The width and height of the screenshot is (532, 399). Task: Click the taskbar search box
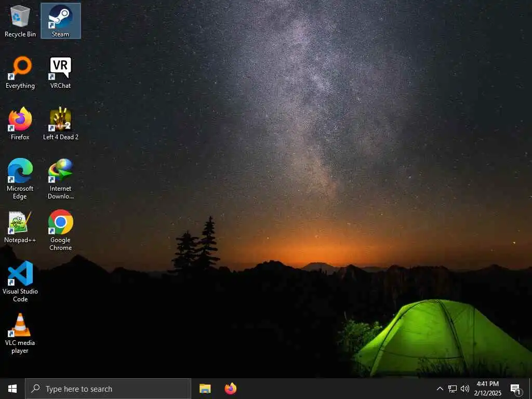click(108, 389)
